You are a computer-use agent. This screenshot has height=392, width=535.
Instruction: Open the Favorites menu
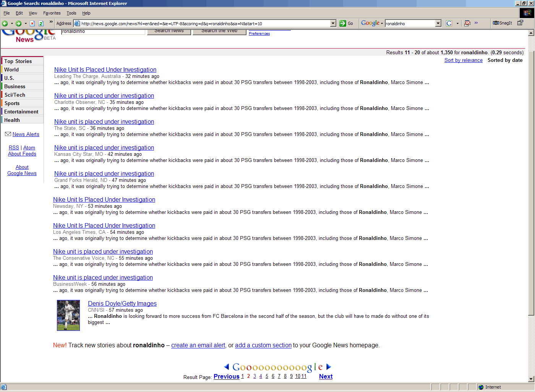[52, 13]
